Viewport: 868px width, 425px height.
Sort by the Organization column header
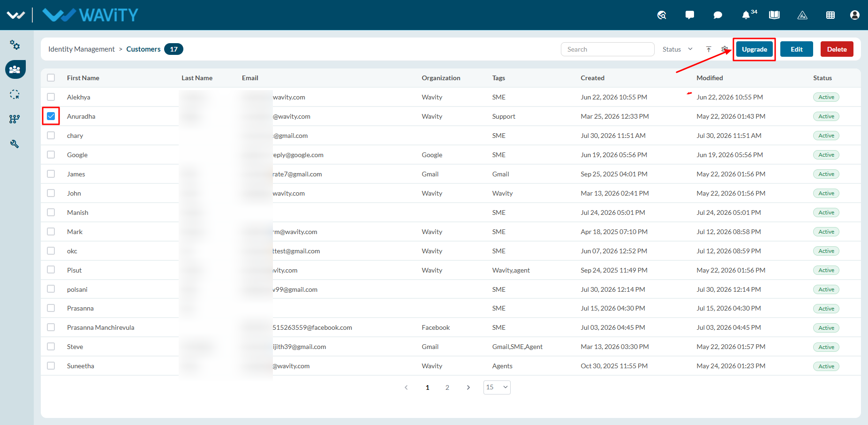pyautogui.click(x=441, y=78)
